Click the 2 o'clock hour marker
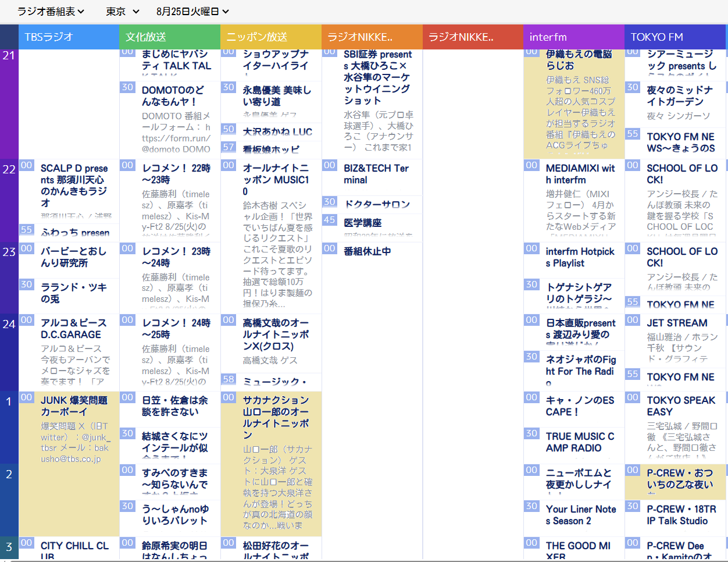The image size is (728, 562). coord(9,474)
